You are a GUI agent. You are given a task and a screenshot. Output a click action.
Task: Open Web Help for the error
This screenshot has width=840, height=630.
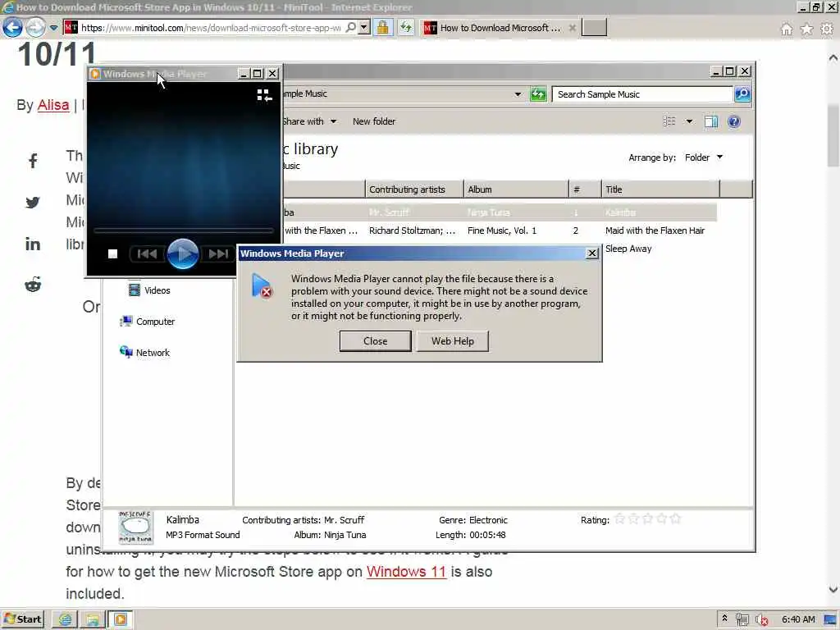452,341
